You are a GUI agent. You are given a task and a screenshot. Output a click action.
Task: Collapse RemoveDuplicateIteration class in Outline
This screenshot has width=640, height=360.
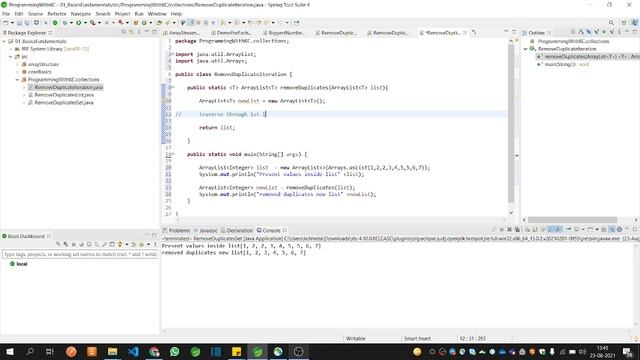(x=526, y=49)
